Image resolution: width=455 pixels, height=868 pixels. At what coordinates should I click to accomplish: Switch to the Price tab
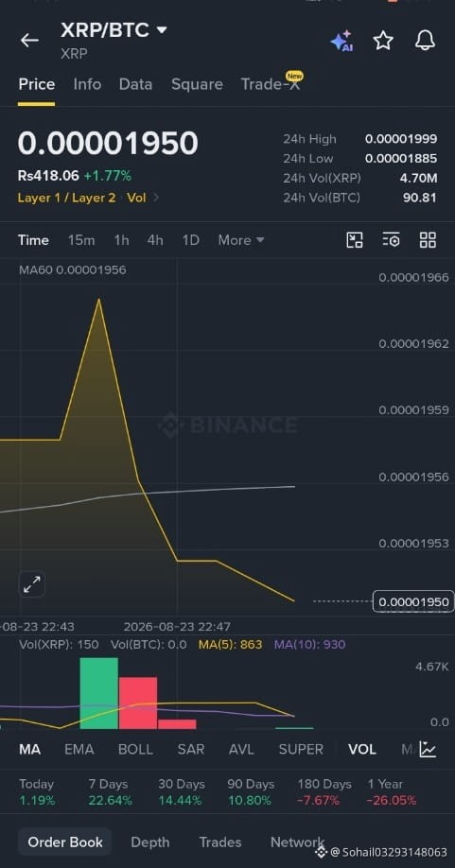37,84
